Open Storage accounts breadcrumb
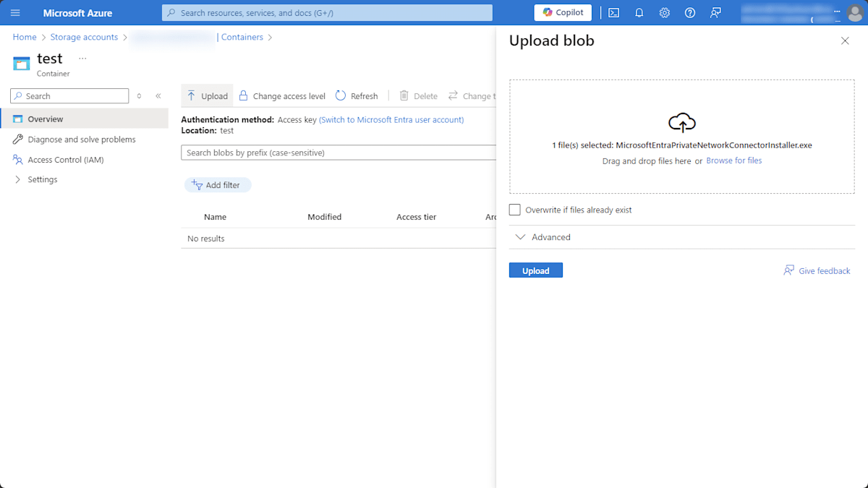868x488 pixels. pos(84,37)
